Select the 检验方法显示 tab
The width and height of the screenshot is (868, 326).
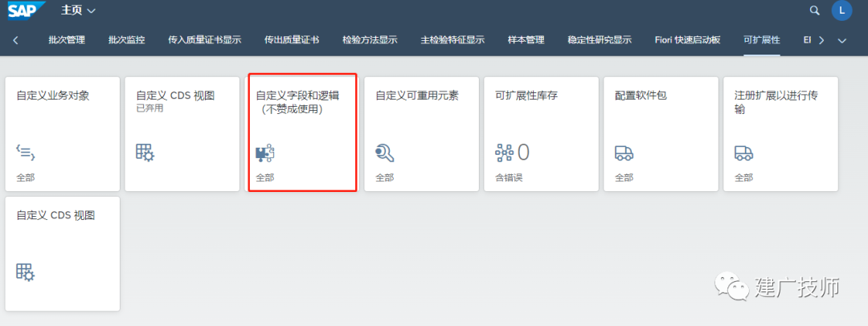pyautogui.click(x=370, y=40)
